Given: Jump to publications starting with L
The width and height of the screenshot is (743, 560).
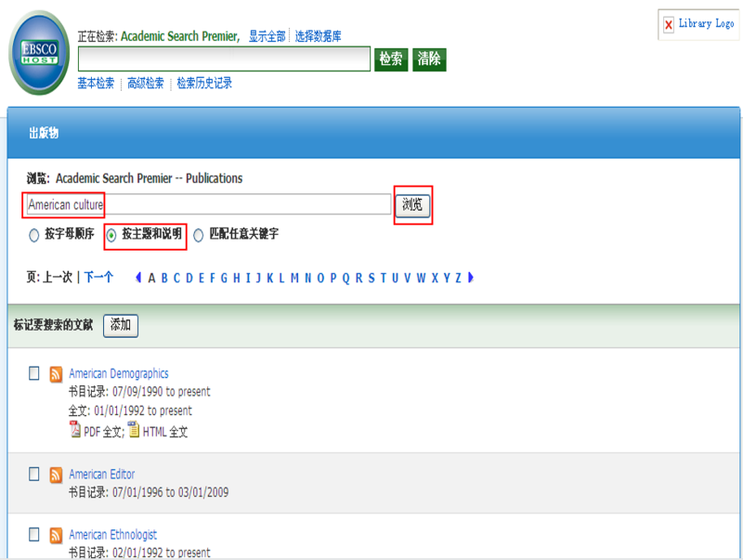Looking at the screenshot, I should click(281, 278).
